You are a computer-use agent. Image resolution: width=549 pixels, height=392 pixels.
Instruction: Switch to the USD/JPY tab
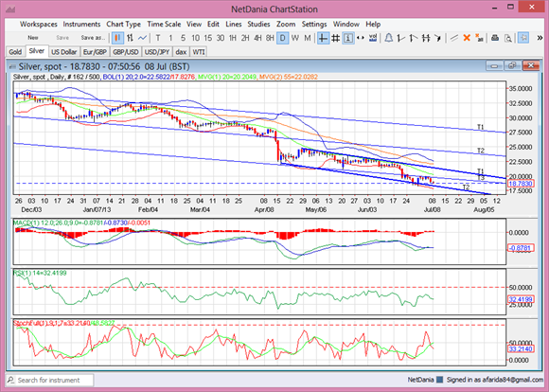[x=157, y=52]
